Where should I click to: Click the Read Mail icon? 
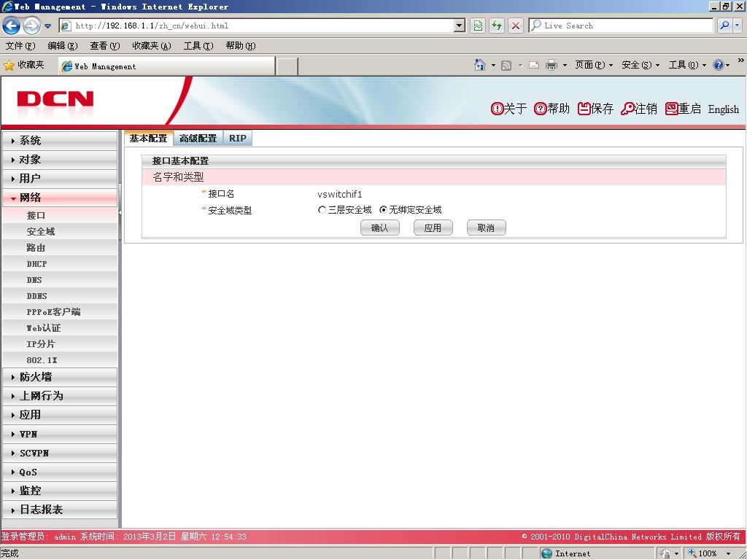coord(534,65)
